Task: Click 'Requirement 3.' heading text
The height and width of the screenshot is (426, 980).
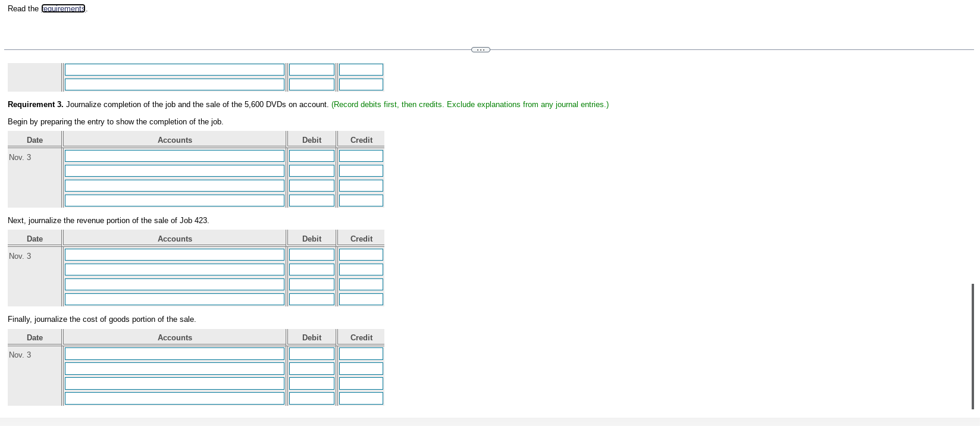Action: tap(35, 104)
